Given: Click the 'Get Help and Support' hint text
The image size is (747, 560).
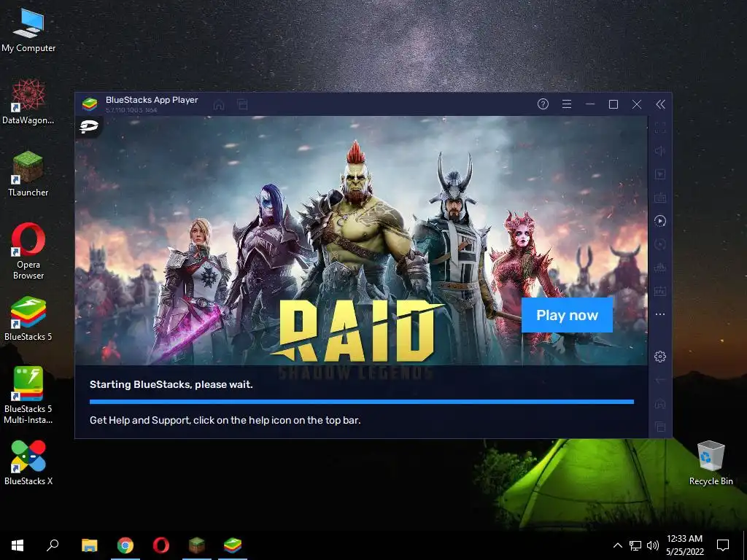Looking at the screenshot, I should [225, 420].
